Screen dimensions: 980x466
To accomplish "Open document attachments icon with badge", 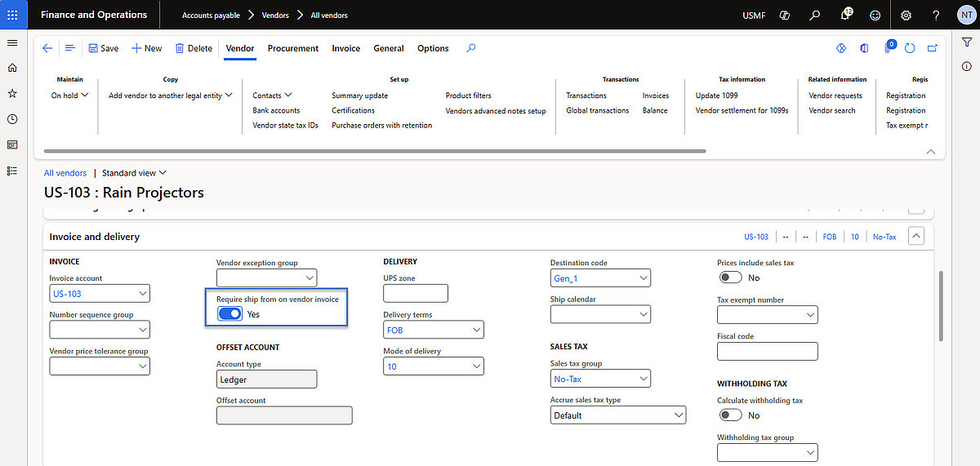I will [889, 48].
